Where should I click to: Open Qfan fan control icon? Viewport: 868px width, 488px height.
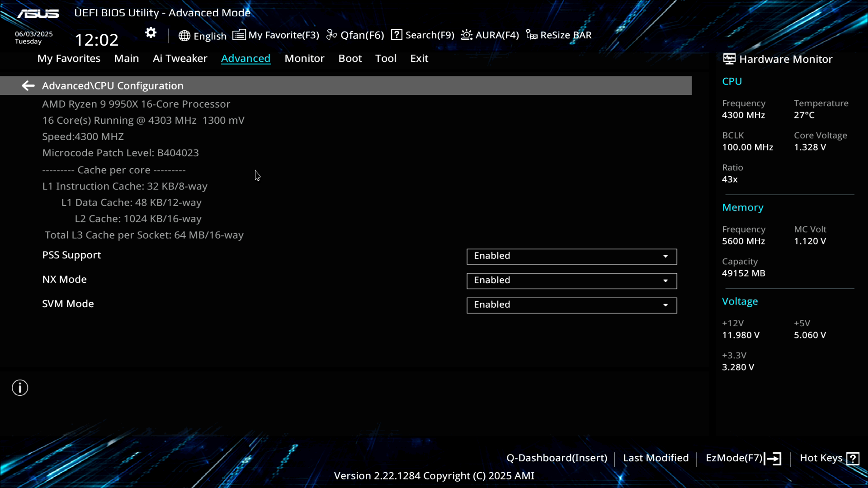click(331, 35)
